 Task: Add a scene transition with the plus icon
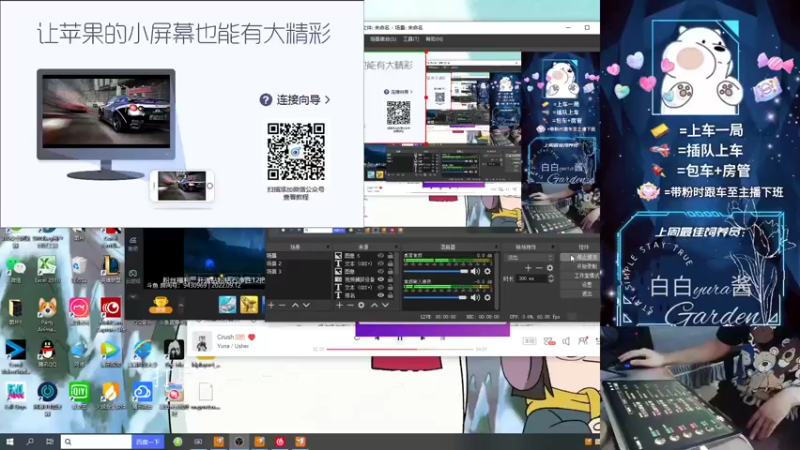tap(528, 268)
